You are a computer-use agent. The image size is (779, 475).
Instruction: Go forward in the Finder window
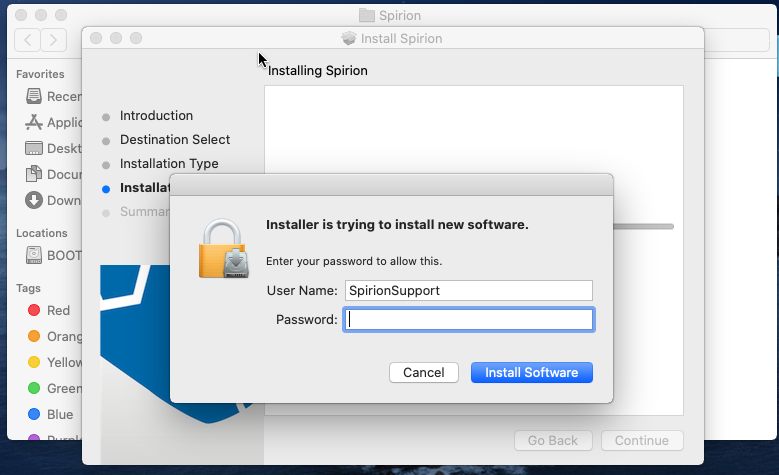pos(54,40)
